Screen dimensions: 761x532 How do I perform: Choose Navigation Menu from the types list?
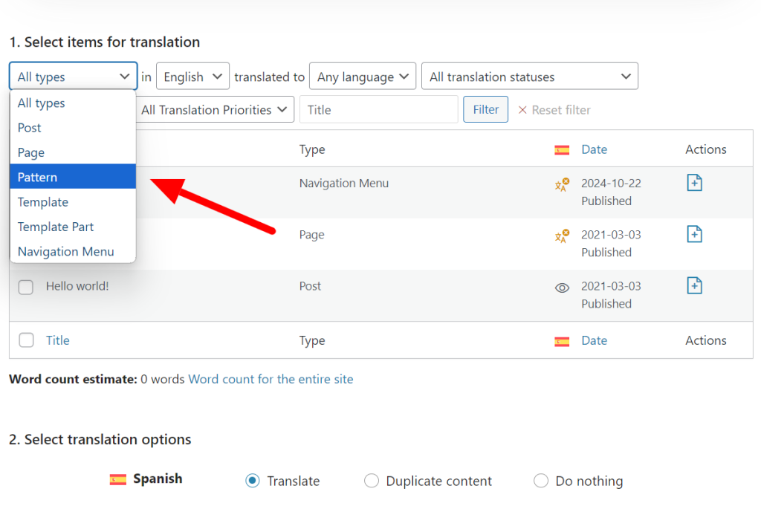(73, 251)
